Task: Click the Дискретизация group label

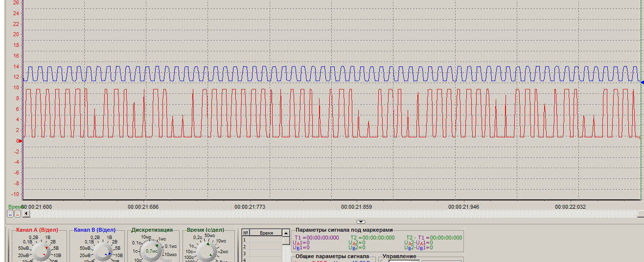Action: 152,230
